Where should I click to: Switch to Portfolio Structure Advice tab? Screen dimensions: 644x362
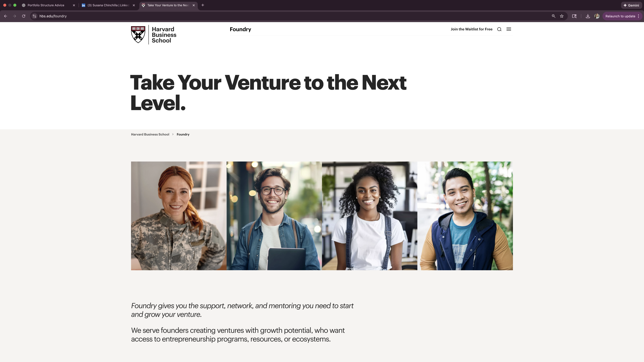point(46,5)
